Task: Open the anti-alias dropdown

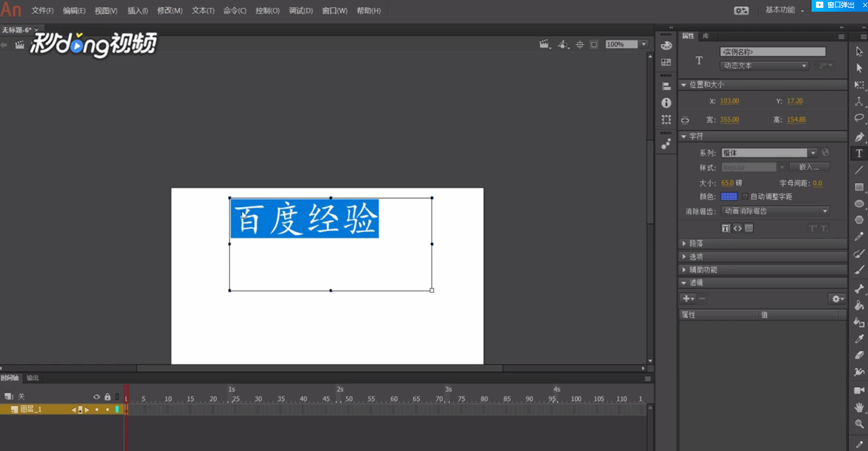Action: pyautogui.click(x=775, y=211)
